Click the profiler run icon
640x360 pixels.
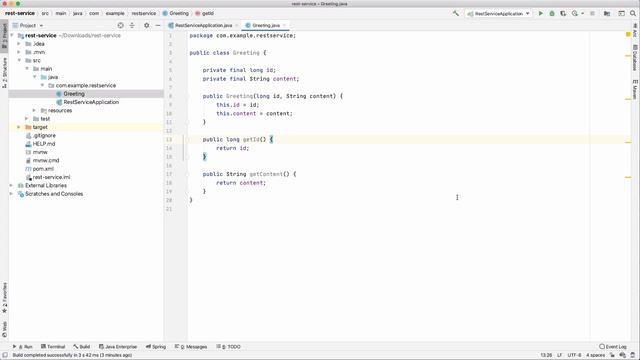[x=575, y=13]
